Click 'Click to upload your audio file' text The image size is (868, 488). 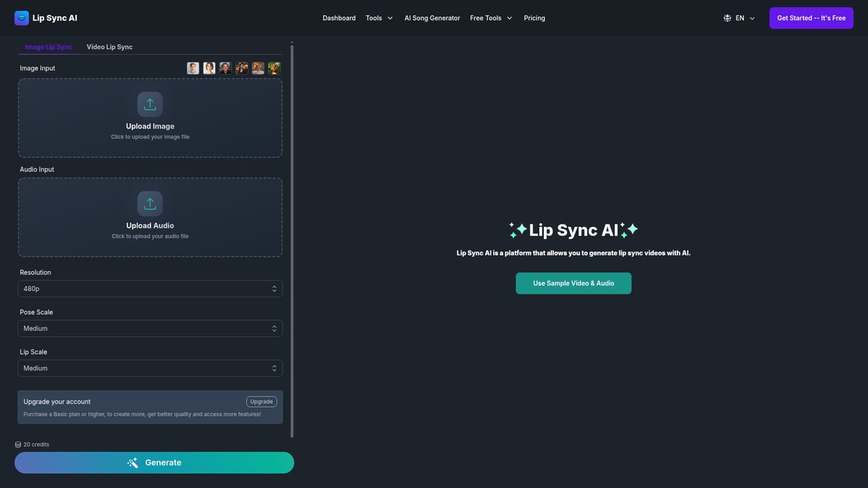tap(150, 237)
